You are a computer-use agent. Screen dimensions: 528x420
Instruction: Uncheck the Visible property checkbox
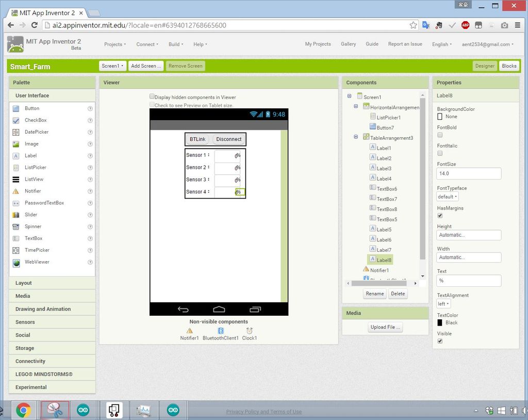(x=440, y=341)
